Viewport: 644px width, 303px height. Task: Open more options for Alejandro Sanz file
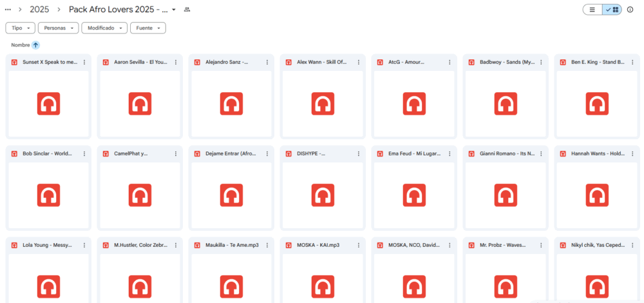pyautogui.click(x=267, y=62)
